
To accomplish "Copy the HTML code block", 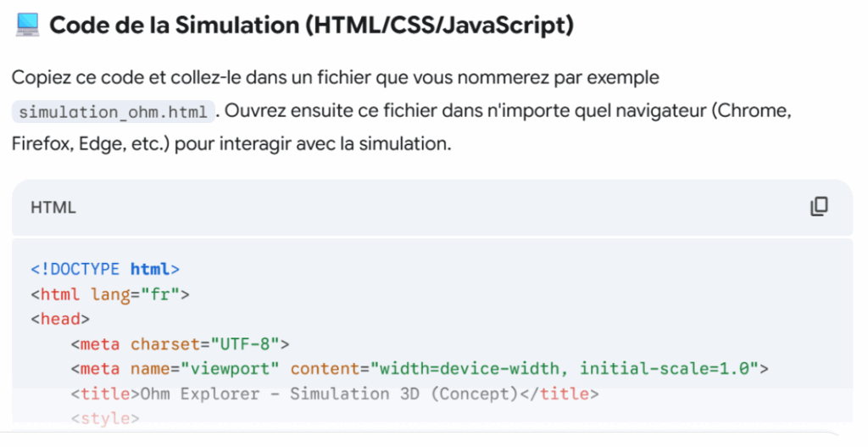I will [x=819, y=207].
